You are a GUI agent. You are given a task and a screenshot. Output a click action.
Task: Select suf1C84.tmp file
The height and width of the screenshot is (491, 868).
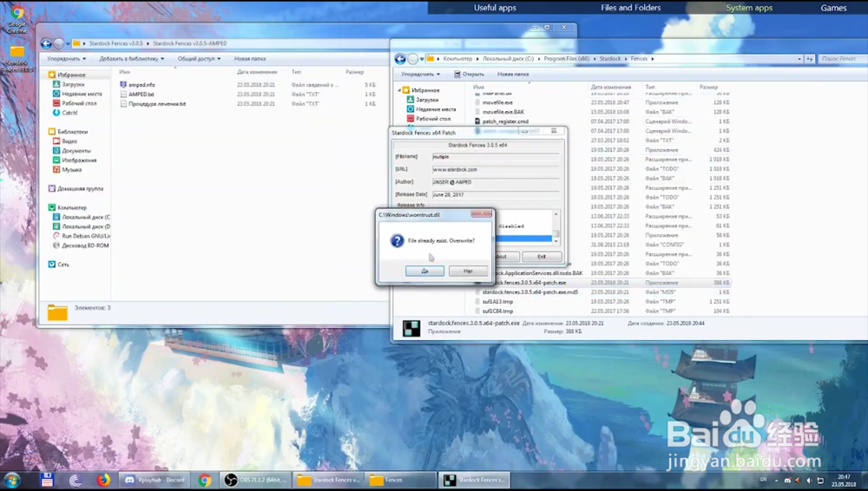pyautogui.click(x=497, y=311)
